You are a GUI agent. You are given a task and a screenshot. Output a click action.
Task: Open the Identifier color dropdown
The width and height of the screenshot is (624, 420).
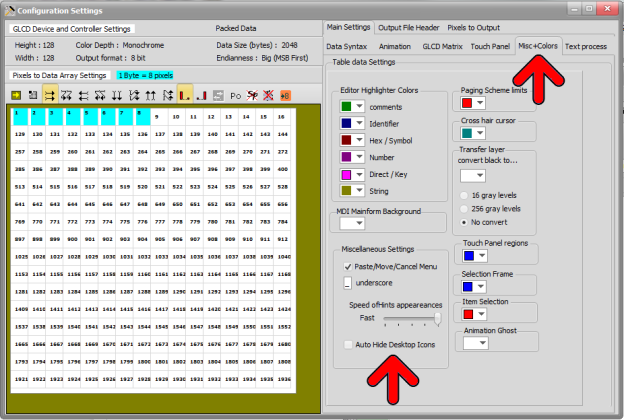click(359, 123)
